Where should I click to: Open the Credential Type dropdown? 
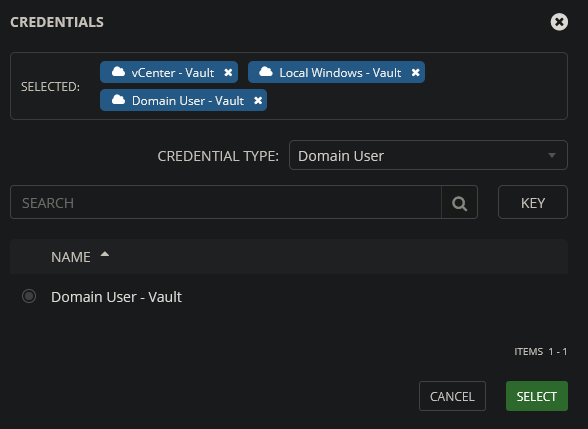click(428, 155)
